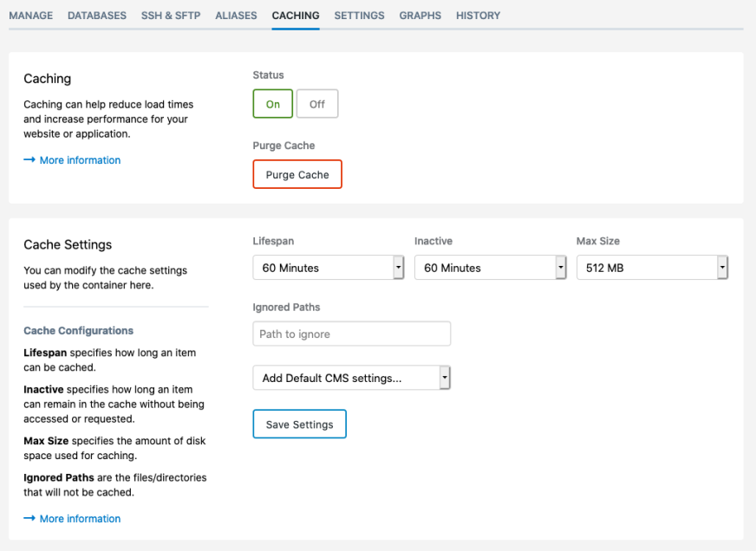
Task: Open the Max Size dropdown arrow
Action: click(722, 267)
